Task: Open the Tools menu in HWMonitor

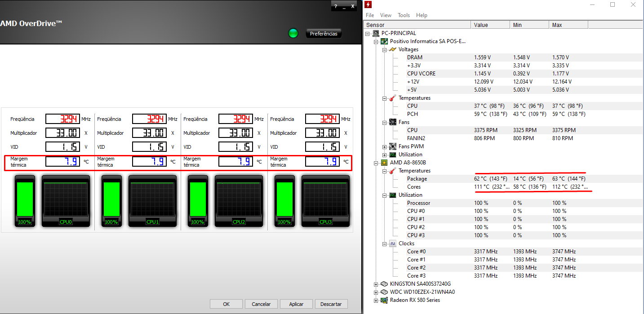Action: click(x=404, y=15)
